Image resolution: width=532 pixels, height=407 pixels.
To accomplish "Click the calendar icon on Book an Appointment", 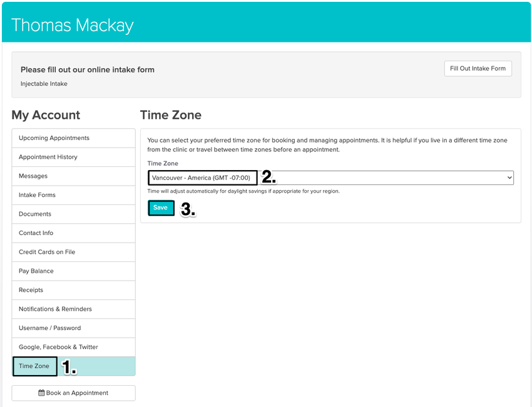I will [41, 393].
